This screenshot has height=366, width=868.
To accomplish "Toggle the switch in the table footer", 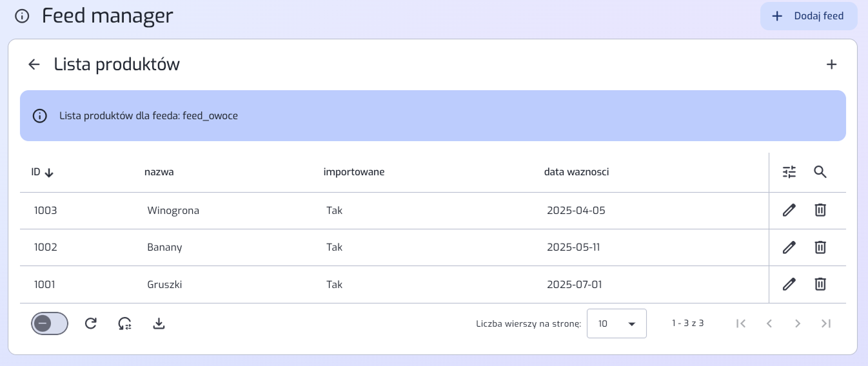I will point(50,323).
